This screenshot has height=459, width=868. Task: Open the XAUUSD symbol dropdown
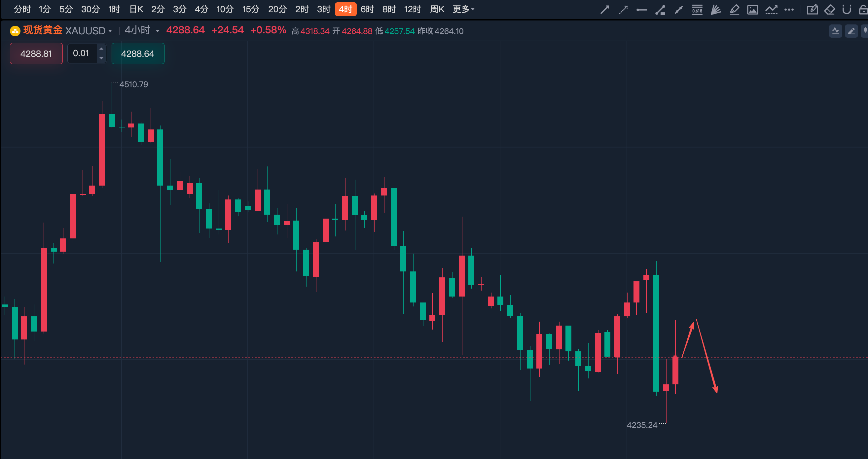(89, 31)
